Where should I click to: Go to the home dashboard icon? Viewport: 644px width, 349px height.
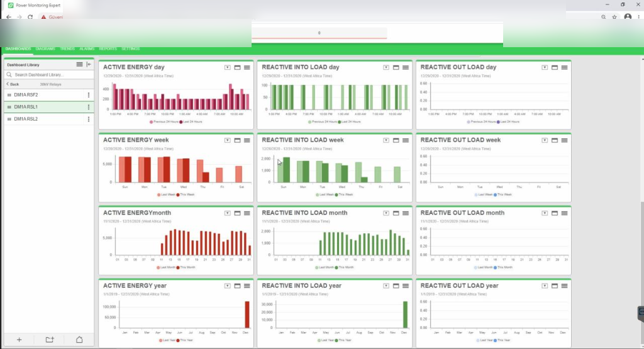tap(79, 340)
